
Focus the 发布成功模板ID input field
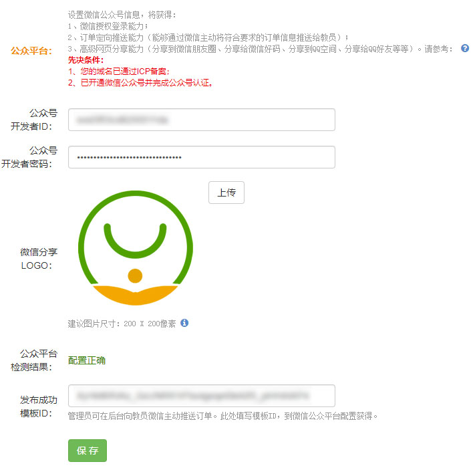[202, 396]
